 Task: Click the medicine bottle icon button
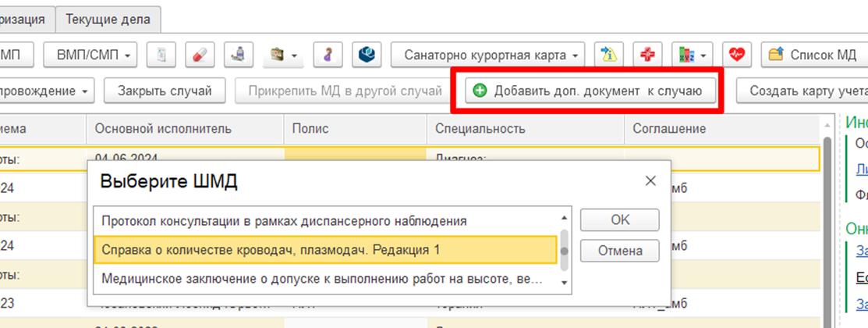point(239,55)
